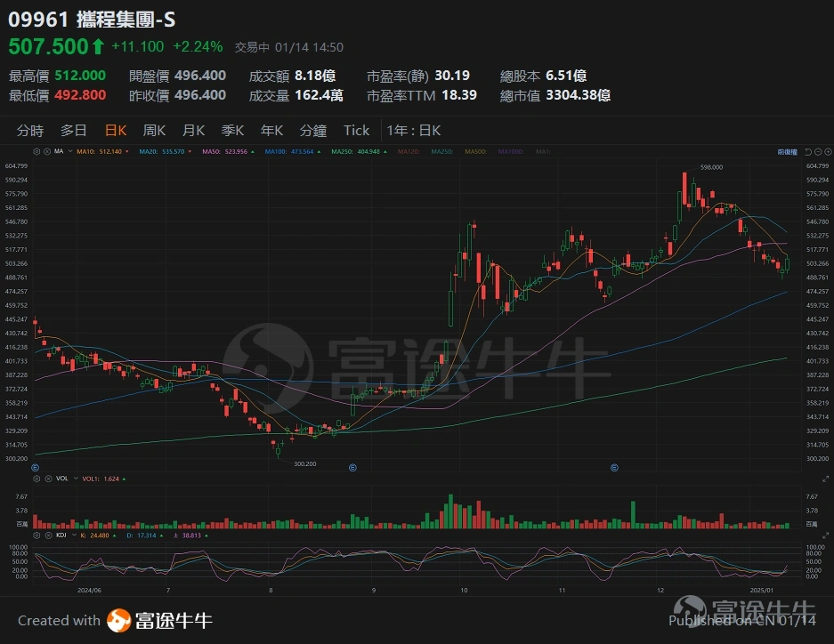Open VOL indicator settings gear
This screenshot has width=834, height=644.
click(x=36, y=479)
